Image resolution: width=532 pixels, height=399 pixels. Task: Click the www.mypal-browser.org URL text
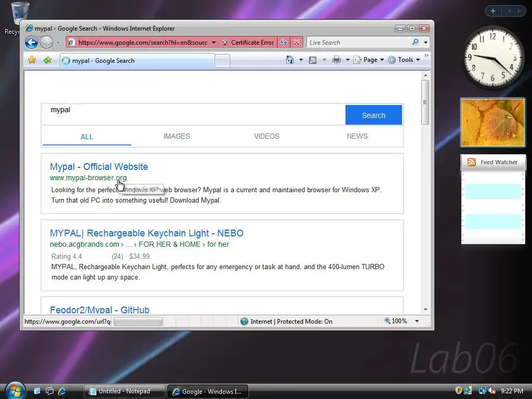88,178
